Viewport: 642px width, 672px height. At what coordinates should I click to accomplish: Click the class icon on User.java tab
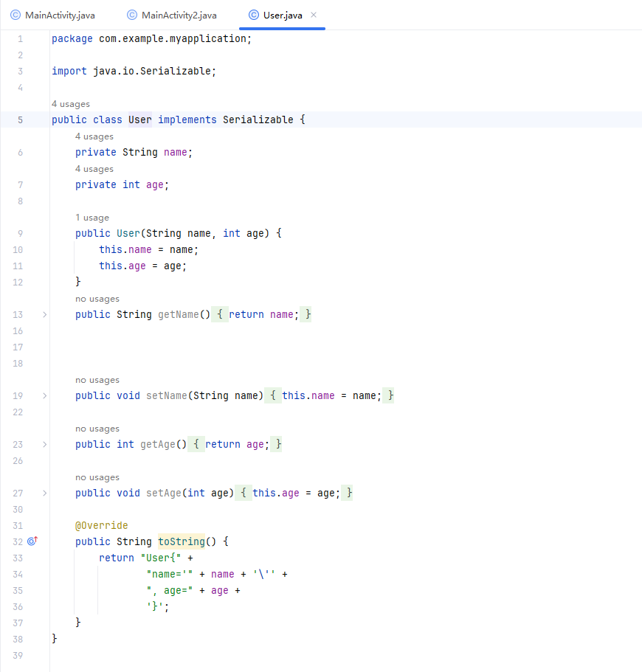254,15
